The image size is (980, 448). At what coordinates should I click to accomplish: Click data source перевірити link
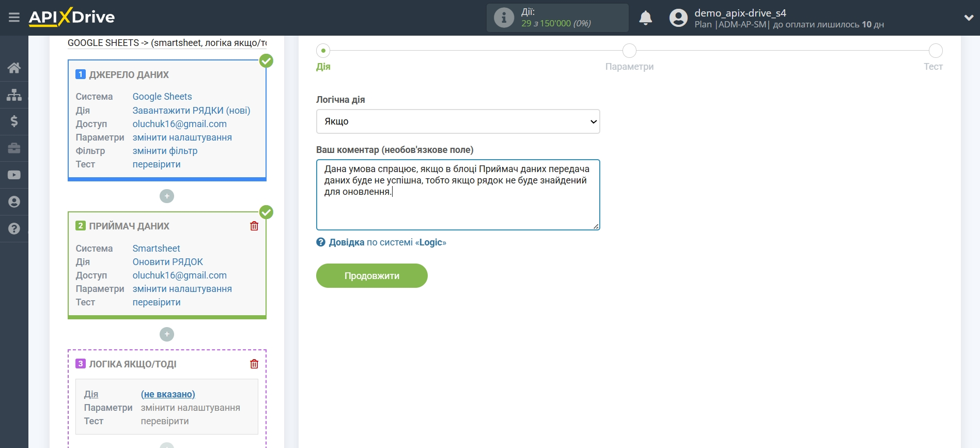tap(157, 164)
